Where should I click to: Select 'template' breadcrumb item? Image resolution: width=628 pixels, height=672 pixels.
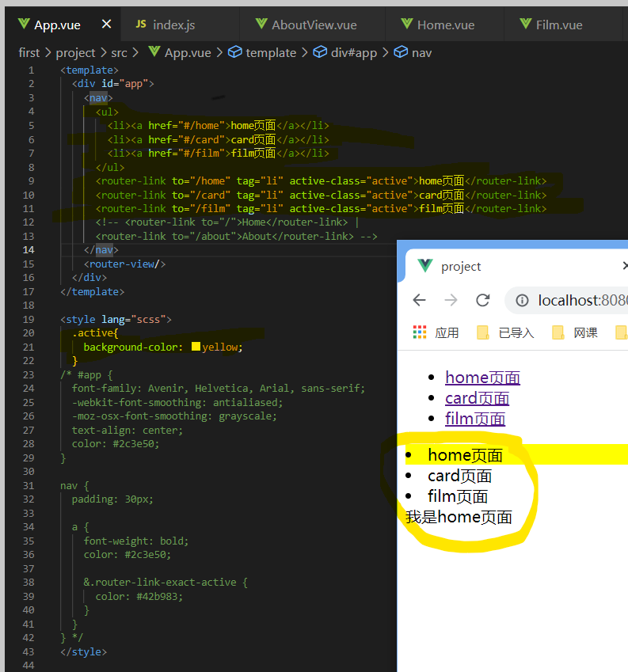(271, 53)
